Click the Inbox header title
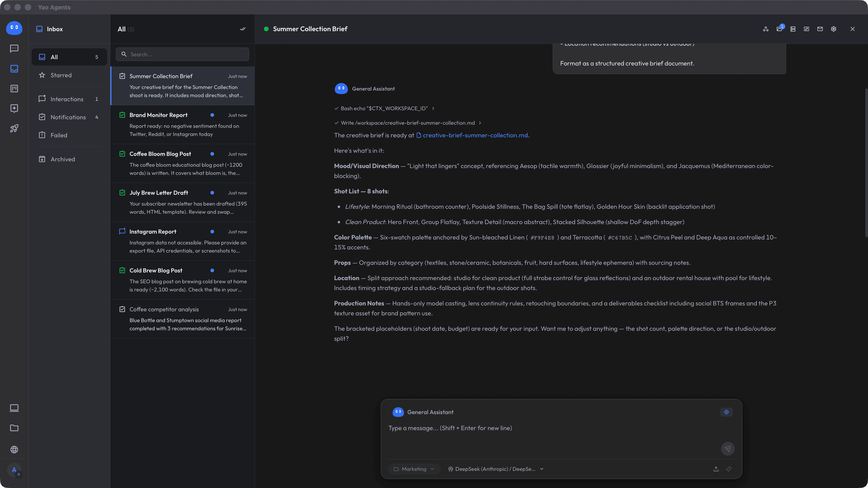Viewport: 868px width, 488px height. point(54,29)
